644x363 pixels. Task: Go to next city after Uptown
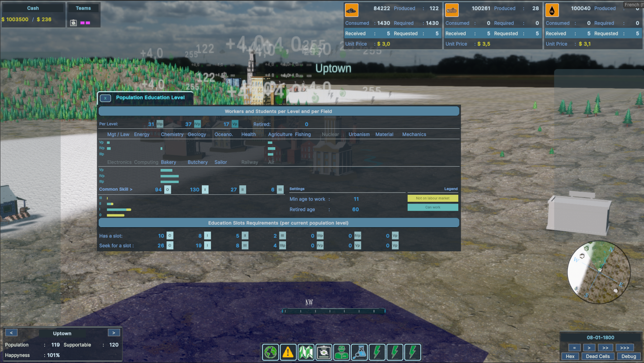[114, 333]
